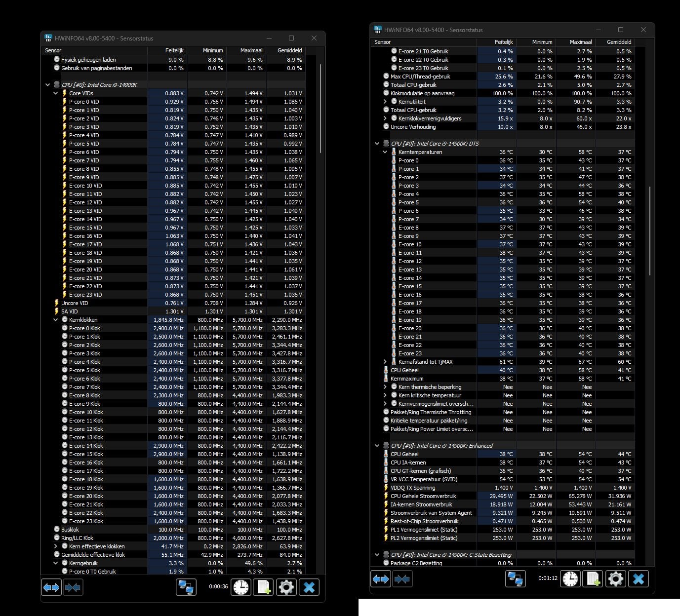
Task: Reset min/max with clock icon in left window
Action: click(x=241, y=587)
